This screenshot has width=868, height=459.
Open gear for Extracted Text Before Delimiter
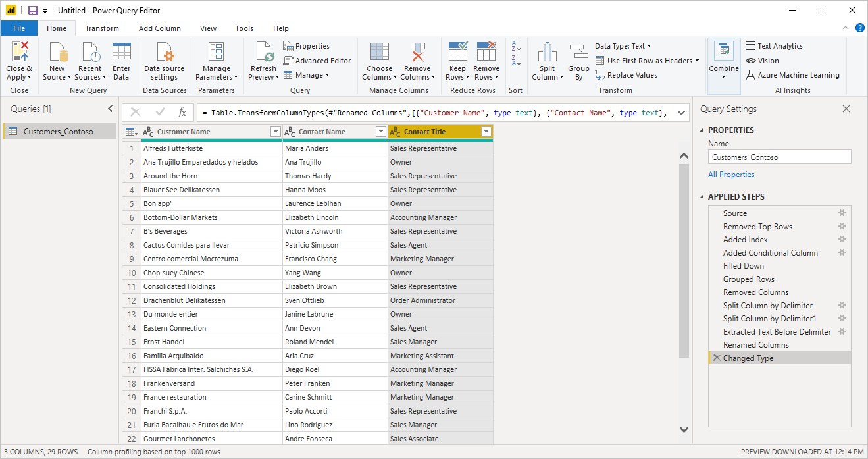[x=841, y=331]
